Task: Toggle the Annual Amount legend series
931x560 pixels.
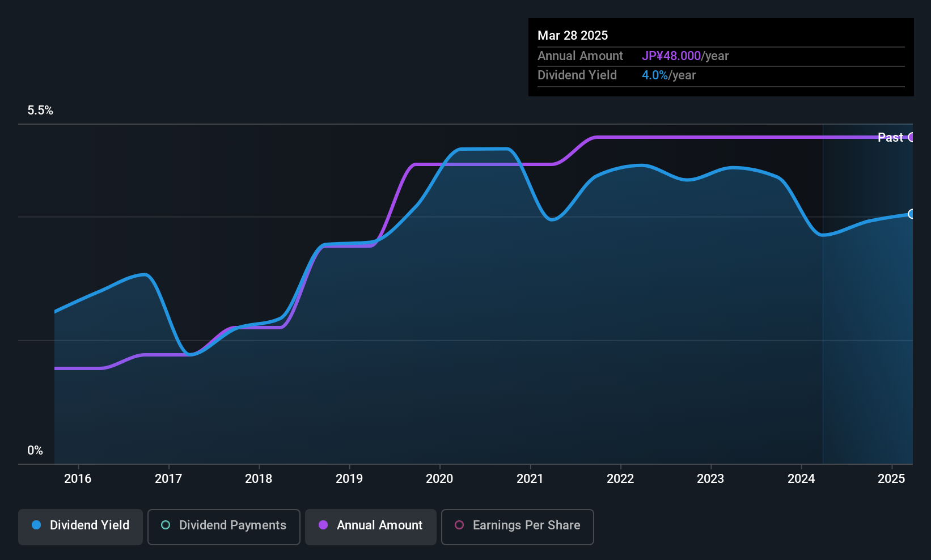Action: click(371, 527)
